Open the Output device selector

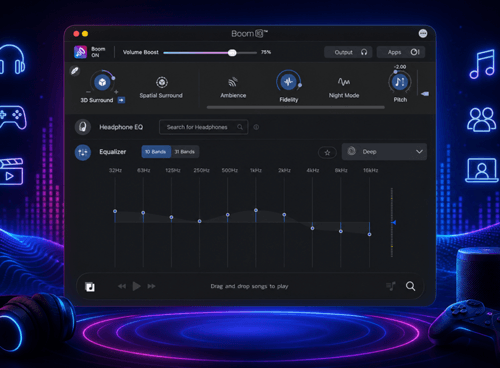click(348, 52)
